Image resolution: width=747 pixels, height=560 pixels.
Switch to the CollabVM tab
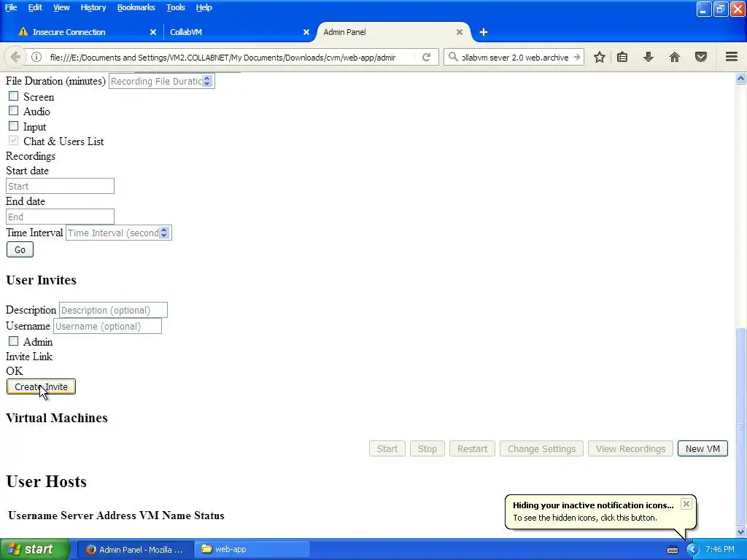pyautogui.click(x=239, y=32)
